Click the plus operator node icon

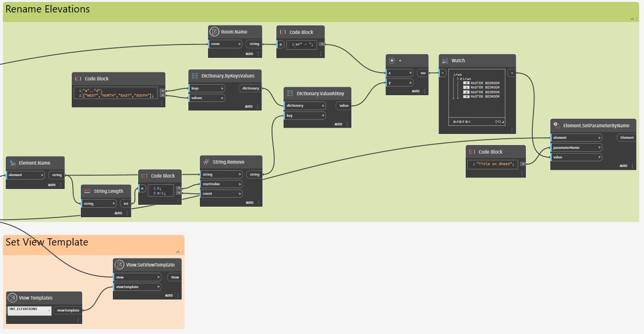point(392,60)
